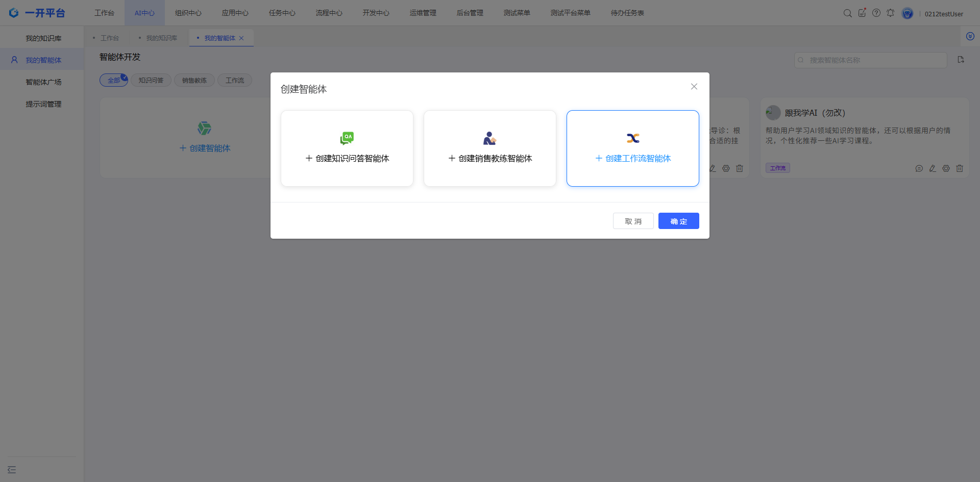Select 创建销售教练智能体 option card

pyautogui.click(x=490, y=148)
